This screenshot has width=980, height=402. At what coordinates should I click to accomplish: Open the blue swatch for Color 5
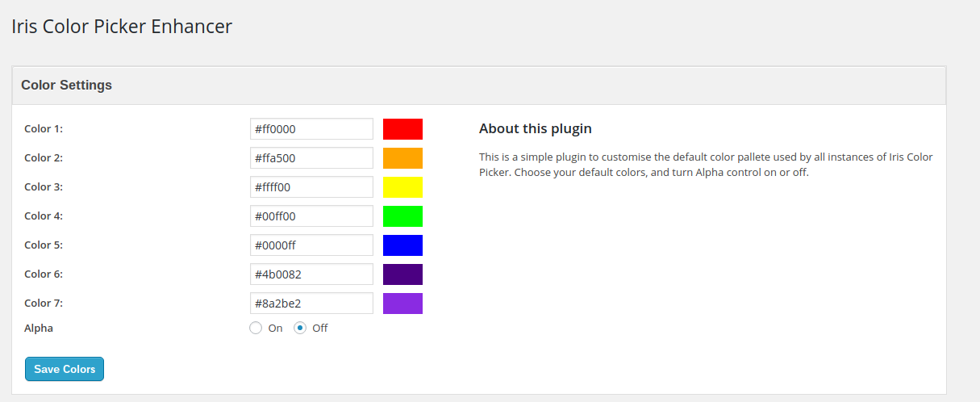pos(402,245)
